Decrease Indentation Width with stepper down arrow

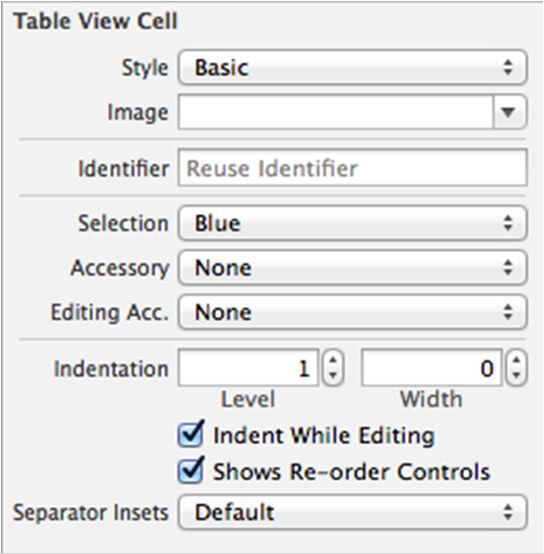click(516, 376)
